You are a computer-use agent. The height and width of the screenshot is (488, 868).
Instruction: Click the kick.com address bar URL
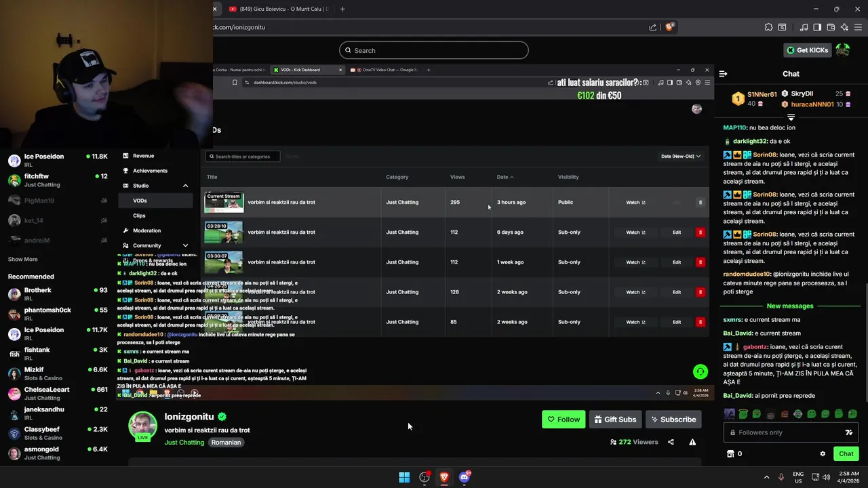pos(239,27)
